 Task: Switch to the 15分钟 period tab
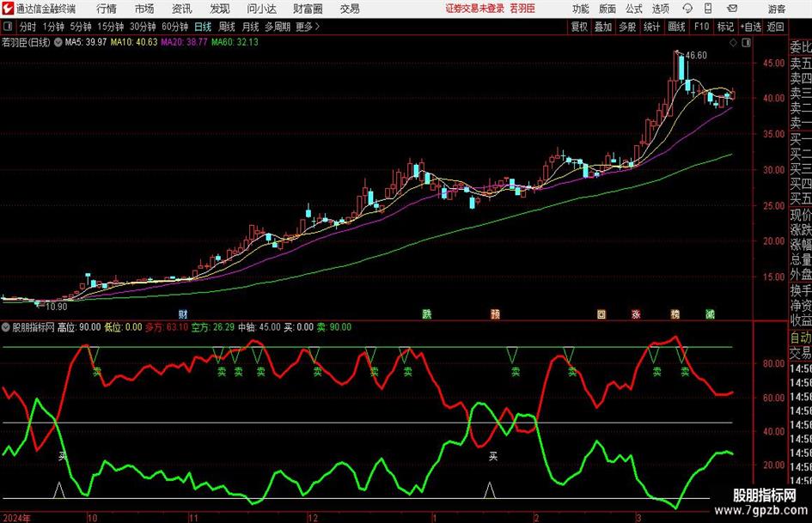[111, 27]
